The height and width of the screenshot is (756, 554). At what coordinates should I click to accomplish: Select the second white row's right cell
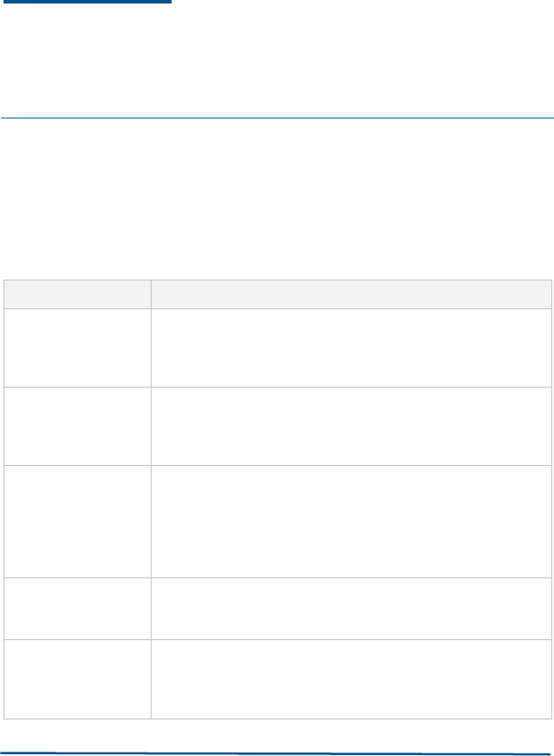click(351, 426)
